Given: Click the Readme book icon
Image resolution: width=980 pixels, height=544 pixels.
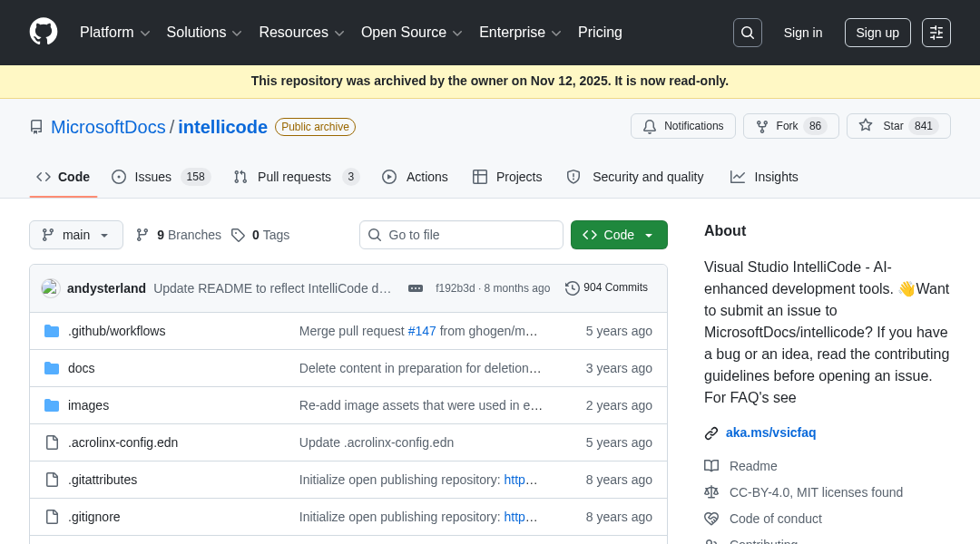Looking at the screenshot, I should (711, 466).
